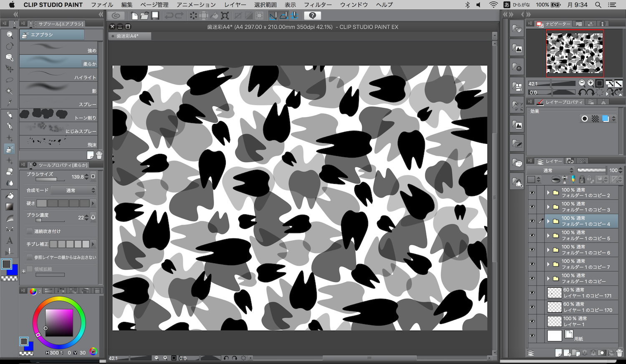The height and width of the screenshot is (364, 626).
Task: Click the Open file folder icon
Action: click(x=144, y=15)
